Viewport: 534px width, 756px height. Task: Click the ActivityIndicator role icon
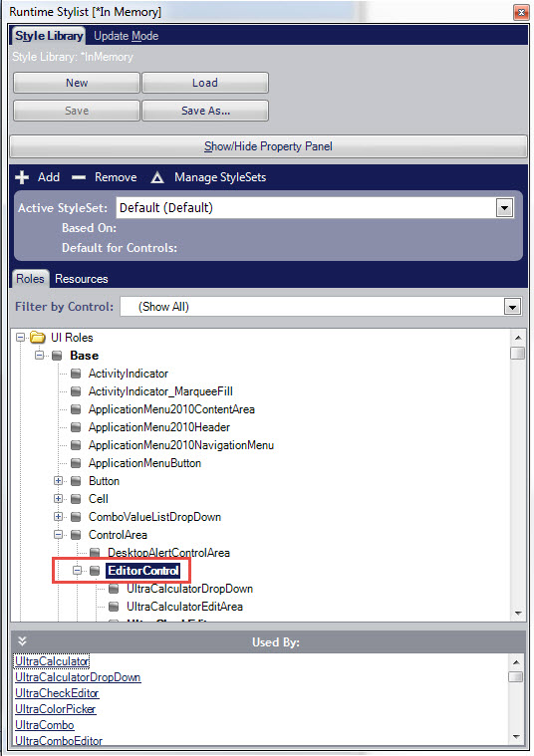coord(76,374)
